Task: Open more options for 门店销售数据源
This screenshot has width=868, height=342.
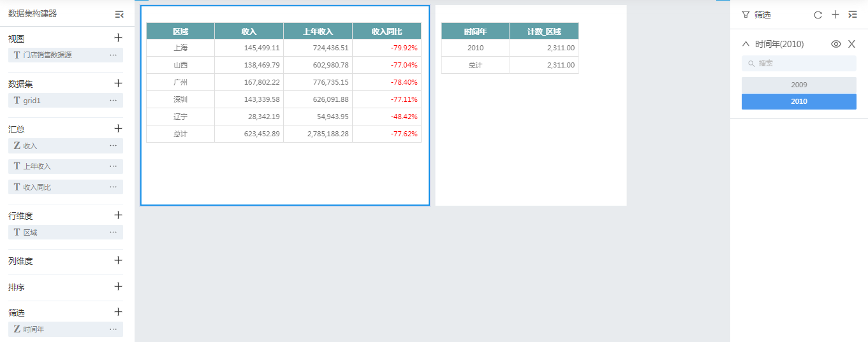Action: pyautogui.click(x=113, y=55)
